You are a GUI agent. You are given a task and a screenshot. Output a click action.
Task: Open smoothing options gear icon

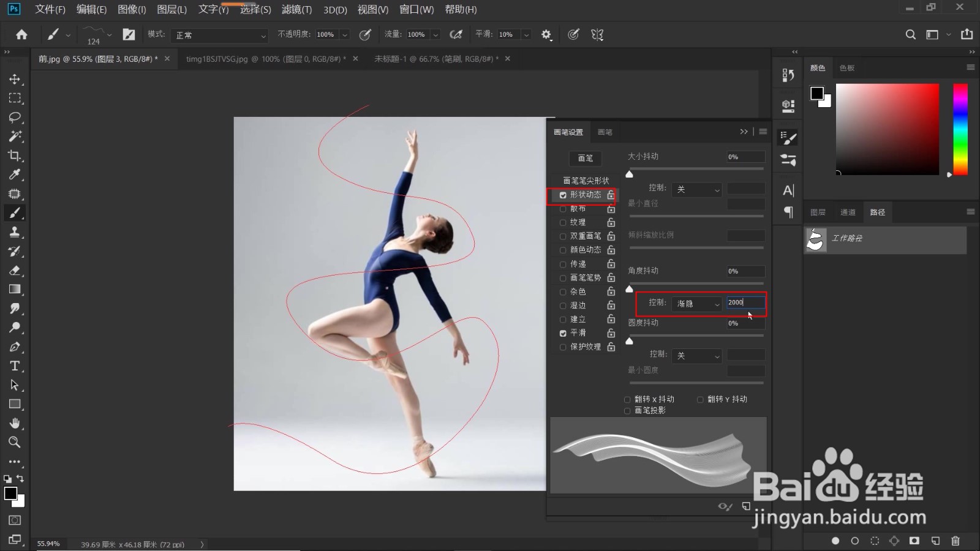coord(546,35)
